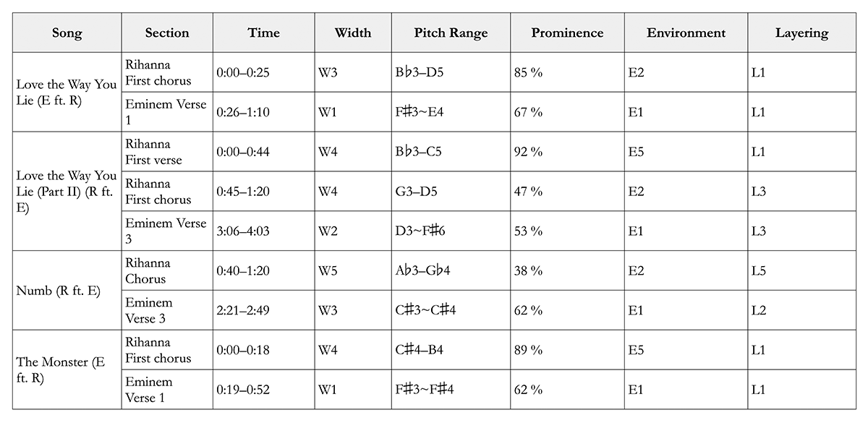Image resolution: width=868 pixels, height=423 pixels.
Task: Click the Prominence column header
Action: click(567, 33)
